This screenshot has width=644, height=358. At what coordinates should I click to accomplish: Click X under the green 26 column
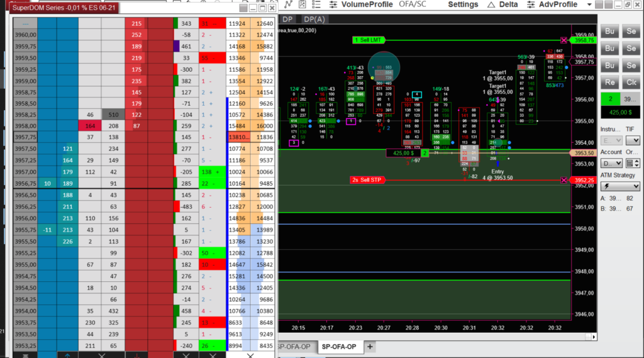pyautogui.click(x=213, y=355)
